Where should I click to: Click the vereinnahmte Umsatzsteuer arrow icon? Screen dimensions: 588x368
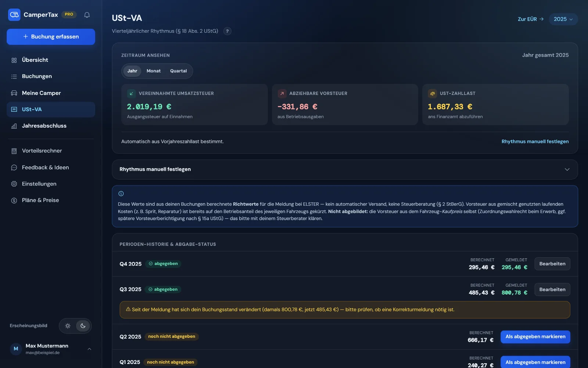[x=132, y=93]
